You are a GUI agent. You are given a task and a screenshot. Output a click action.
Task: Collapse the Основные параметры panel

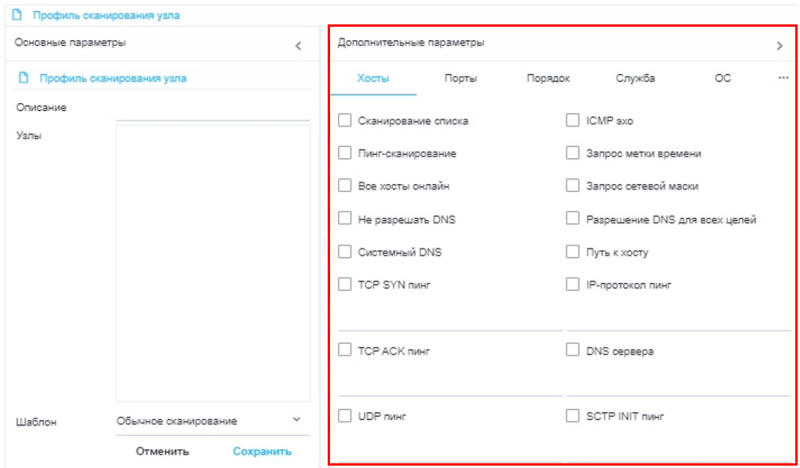298,46
